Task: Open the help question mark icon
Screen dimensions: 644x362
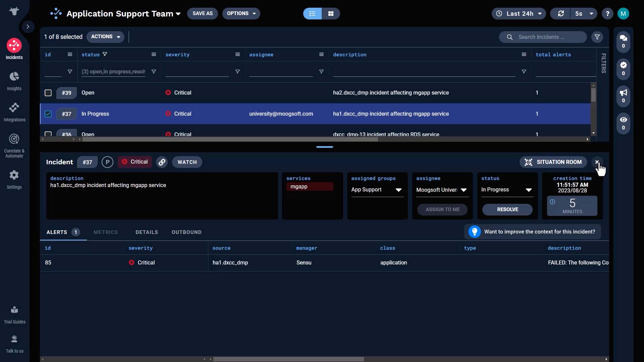Action: tap(607, 14)
